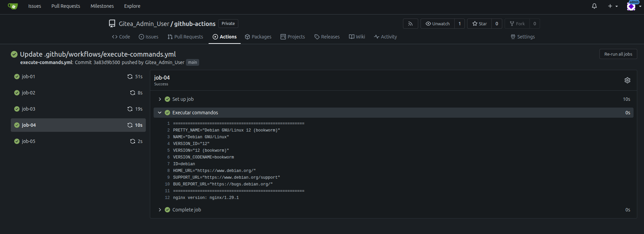Image resolution: width=644 pixels, height=234 pixels.
Task: Open the execute-commands.yml workflow link
Action: (x=46, y=62)
